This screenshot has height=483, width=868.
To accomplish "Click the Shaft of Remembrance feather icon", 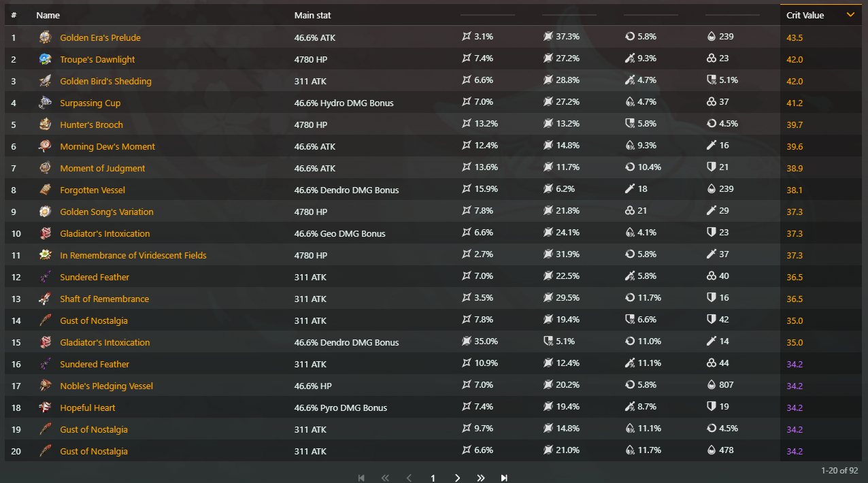I will coord(45,299).
